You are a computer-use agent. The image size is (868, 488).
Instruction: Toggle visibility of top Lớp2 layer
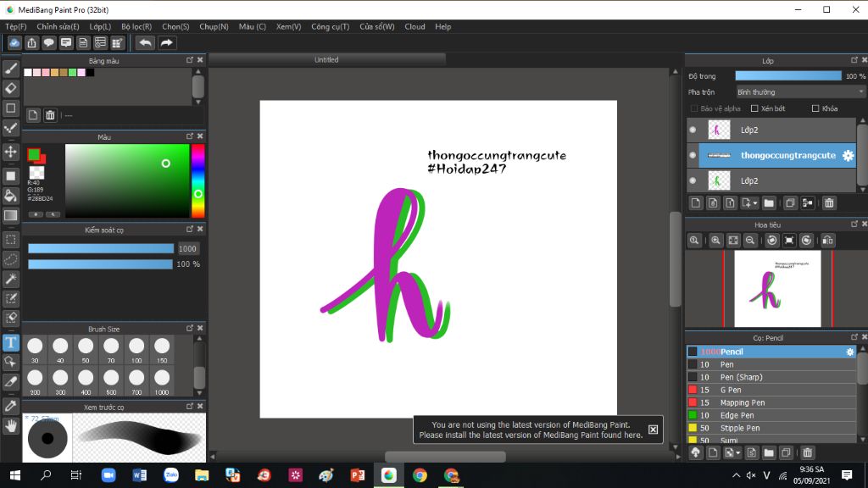693,130
